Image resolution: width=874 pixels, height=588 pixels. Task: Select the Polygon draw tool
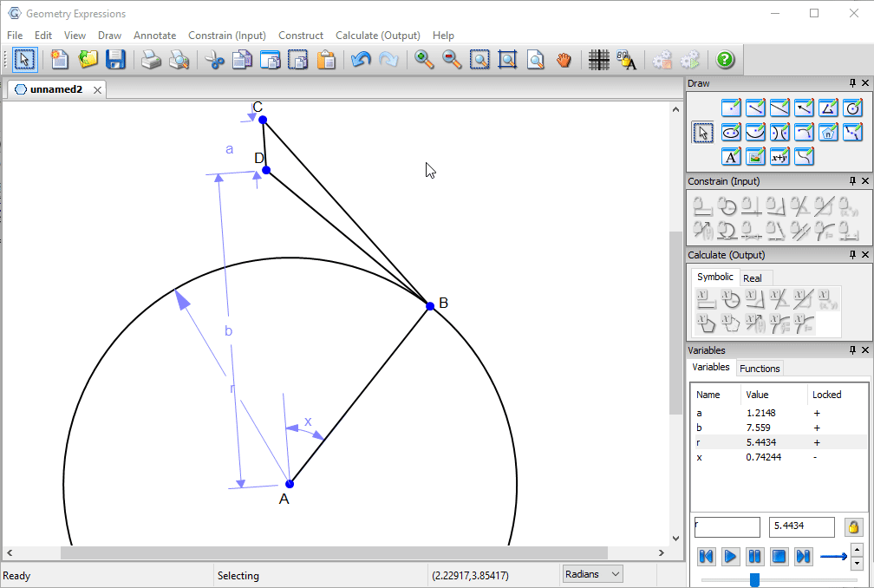[x=828, y=108]
